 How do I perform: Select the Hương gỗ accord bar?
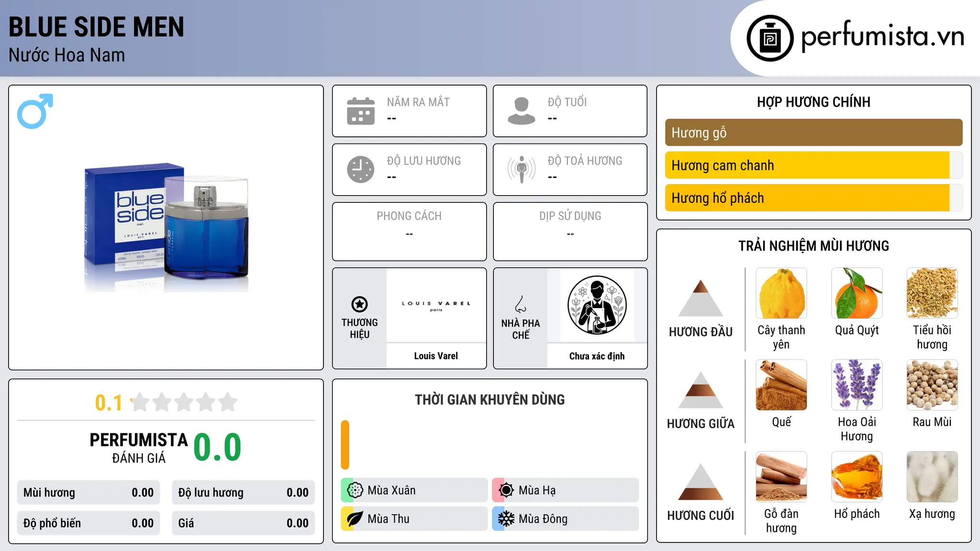coord(813,132)
